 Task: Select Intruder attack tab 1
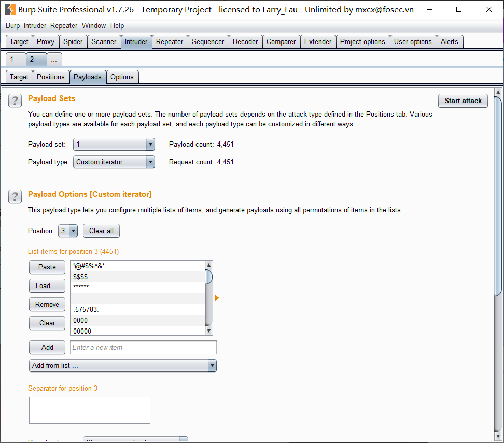tap(12, 60)
